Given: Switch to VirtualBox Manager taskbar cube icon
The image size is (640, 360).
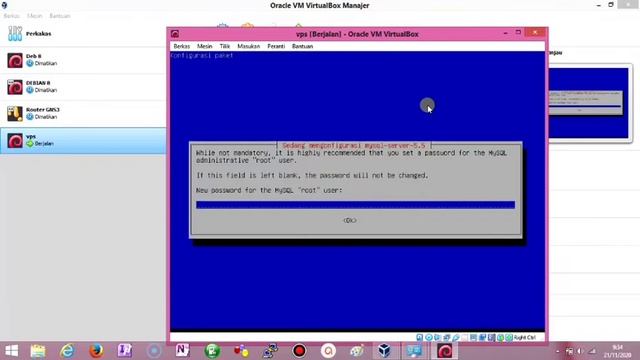Looking at the screenshot, I should pyautogui.click(x=384, y=351).
